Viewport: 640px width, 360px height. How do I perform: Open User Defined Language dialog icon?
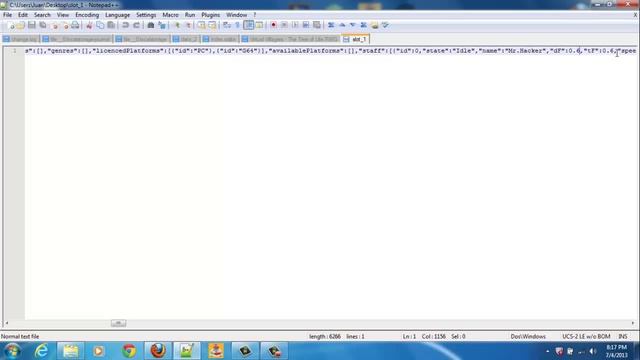260,25
